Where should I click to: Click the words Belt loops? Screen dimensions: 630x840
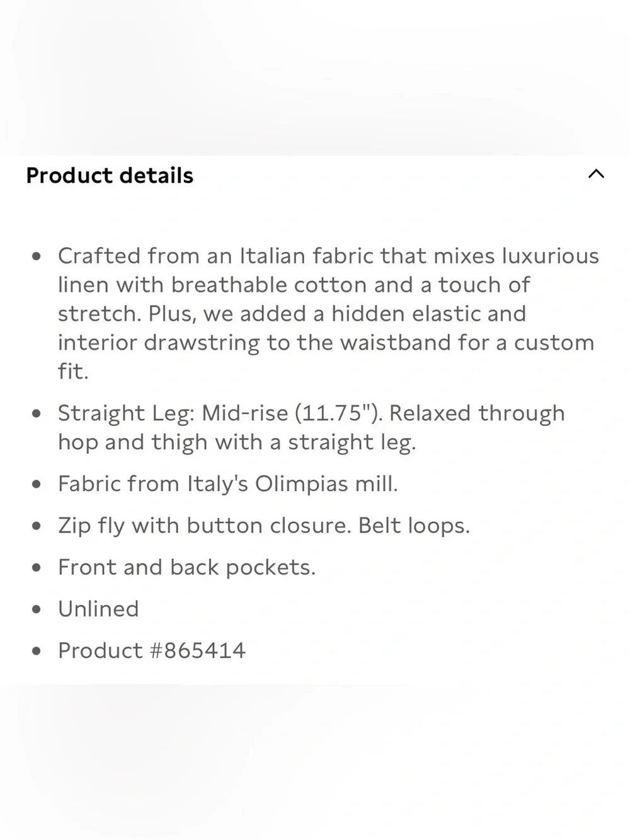(x=414, y=526)
